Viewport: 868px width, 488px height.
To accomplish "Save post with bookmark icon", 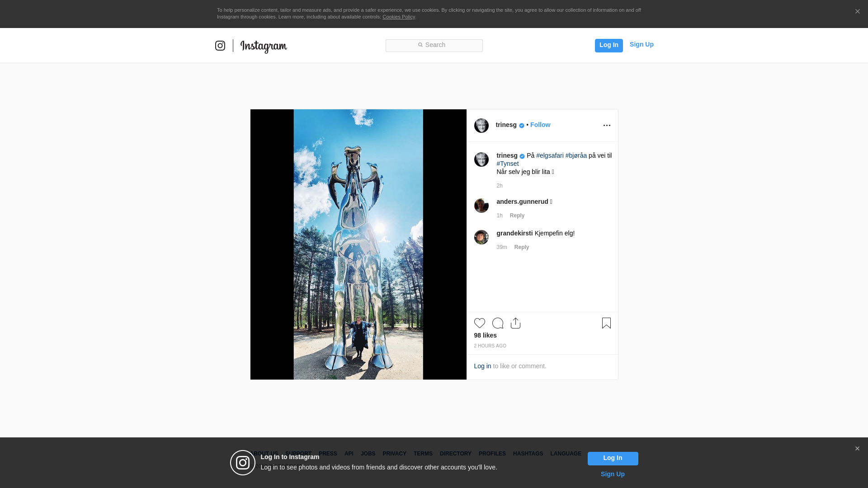I will click(x=606, y=323).
